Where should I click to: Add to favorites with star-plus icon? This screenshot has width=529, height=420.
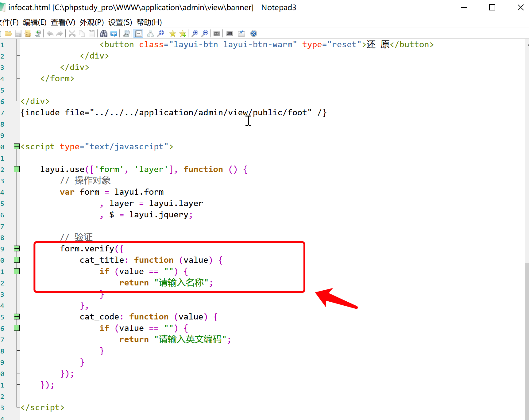tap(183, 33)
